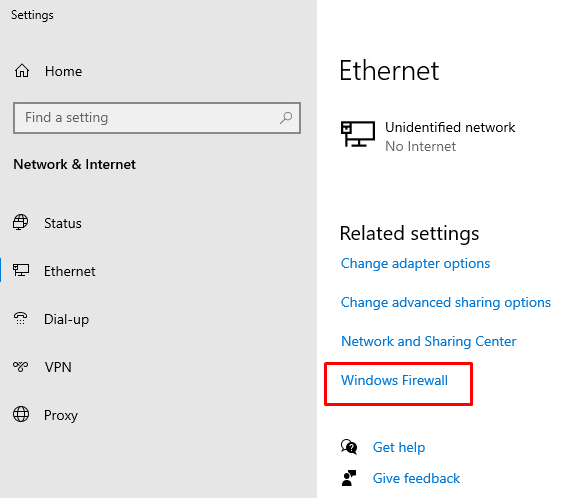Image resolution: width=571 pixels, height=498 pixels.
Task: Click the Give feedback person icon
Action: coord(349,478)
